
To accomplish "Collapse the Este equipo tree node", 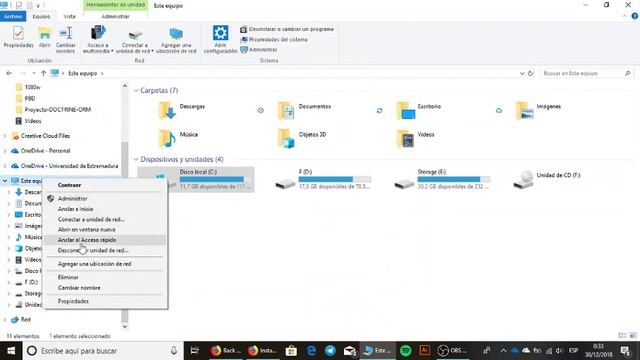I will 5,180.
